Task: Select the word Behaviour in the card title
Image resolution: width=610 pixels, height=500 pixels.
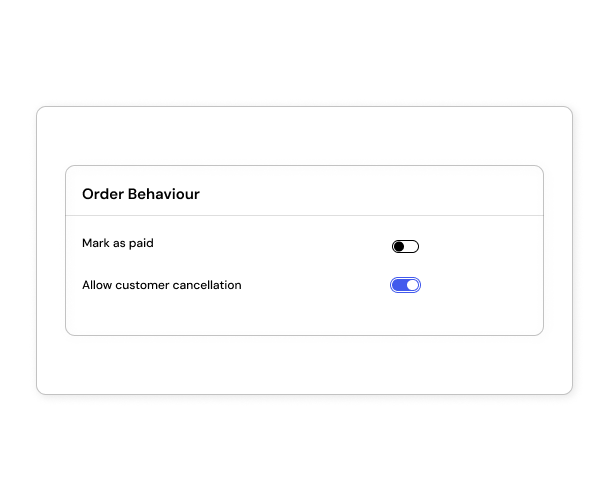Action: [x=164, y=194]
